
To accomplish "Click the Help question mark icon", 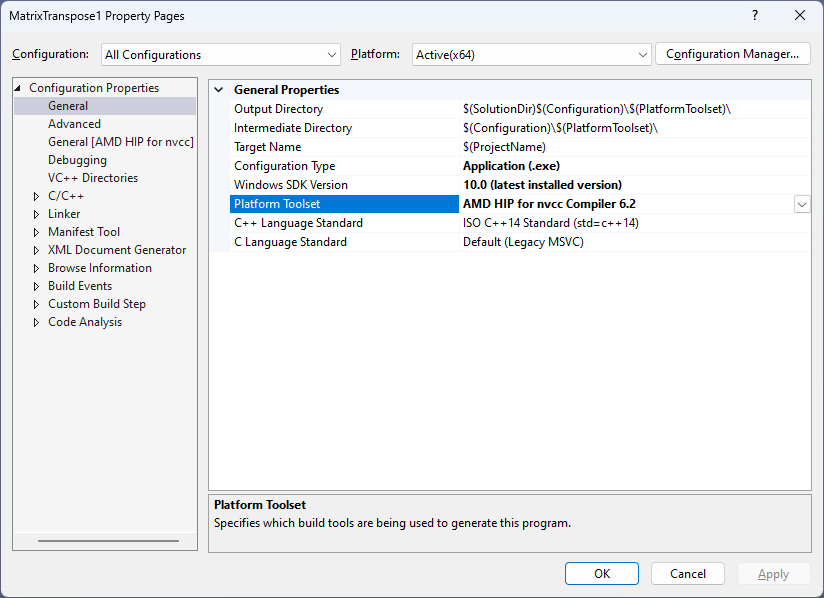I will 754,16.
